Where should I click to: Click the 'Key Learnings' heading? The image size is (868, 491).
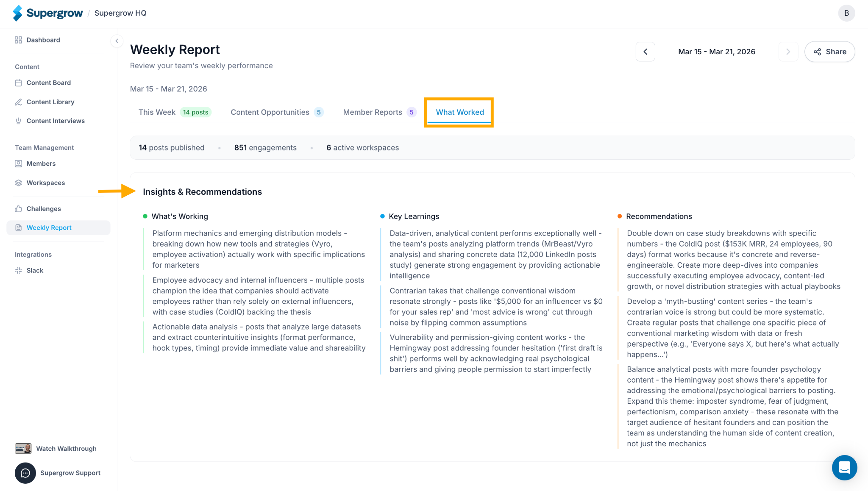click(x=414, y=216)
